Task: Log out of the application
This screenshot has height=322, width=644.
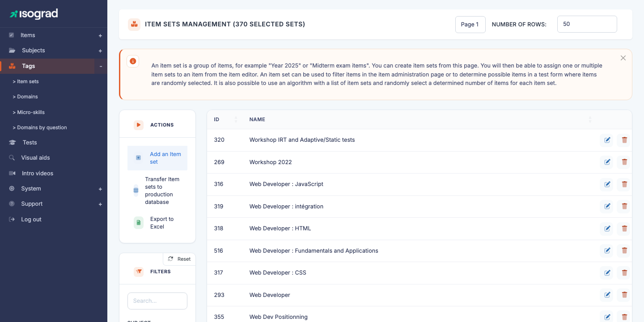Action: tap(31, 220)
